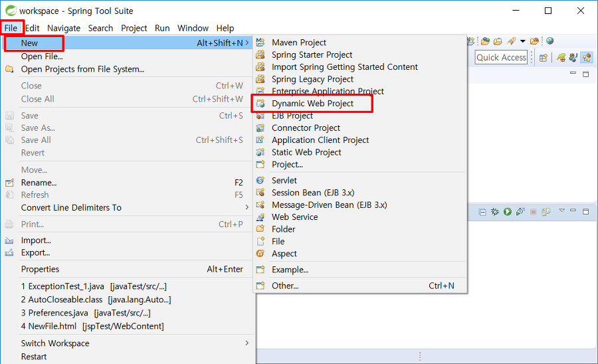The height and width of the screenshot is (364, 598).
Task: Click the Quick Access search field
Action: (x=501, y=58)
